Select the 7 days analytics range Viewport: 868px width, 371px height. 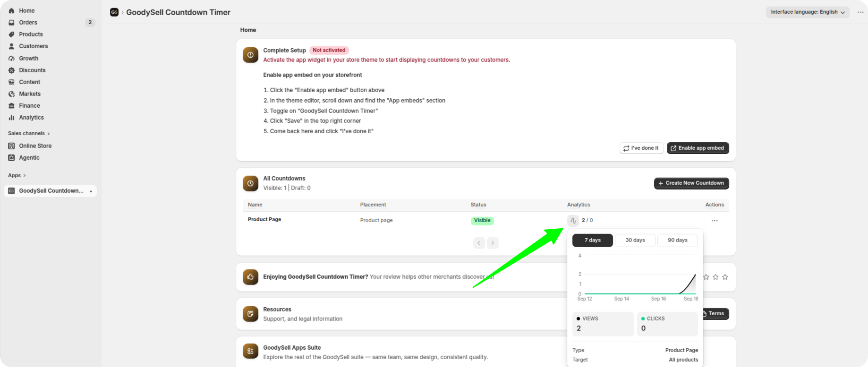tap(593, 240)
